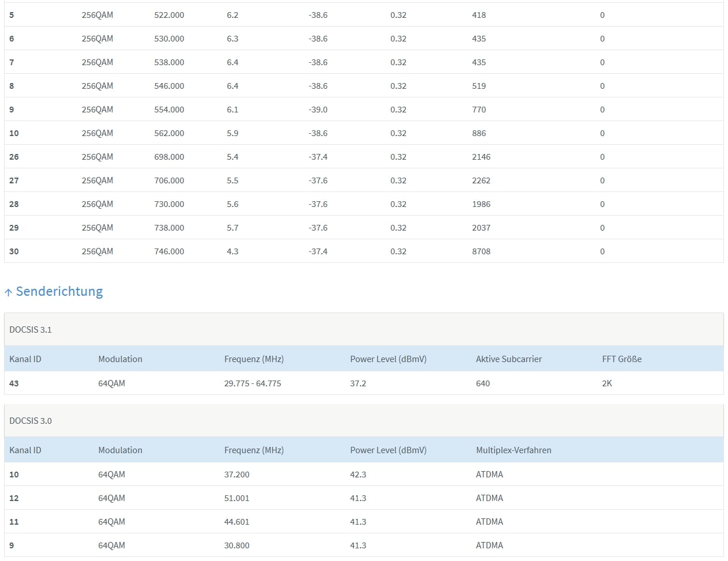Click 64QAM modulation of channel 43
The image size is (728, 561).
(111, 383)
